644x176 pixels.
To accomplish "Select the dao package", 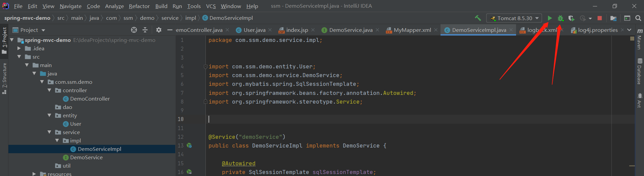I will coord(67,107).
